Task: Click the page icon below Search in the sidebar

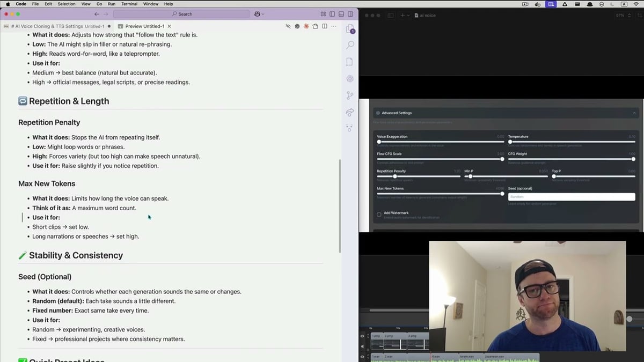Action: tap(350, 62)
